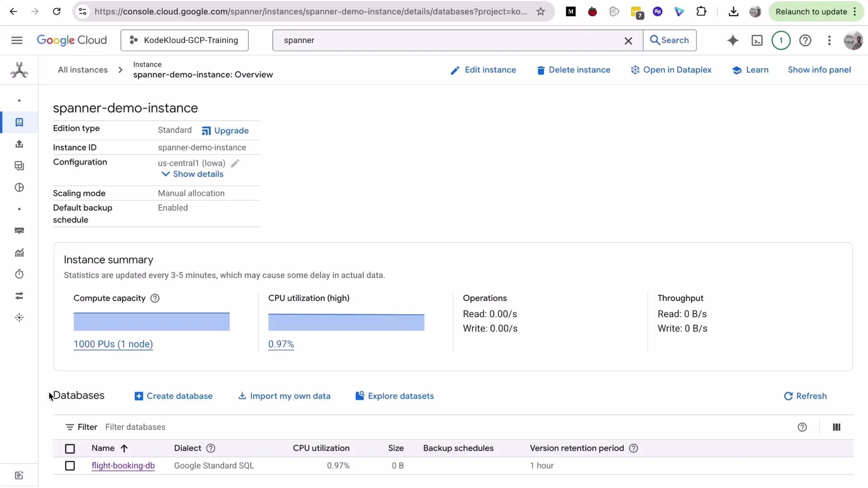Click Import my own data
The width and height of the screenshot is (868, 488).
(x=284, y=396)
